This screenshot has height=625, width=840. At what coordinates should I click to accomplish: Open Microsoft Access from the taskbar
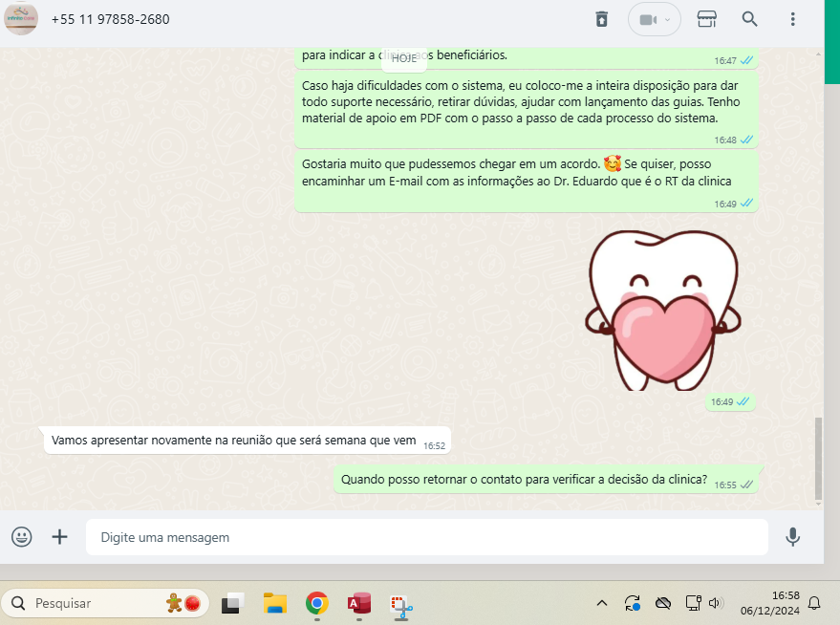click(x=359, y=603)
